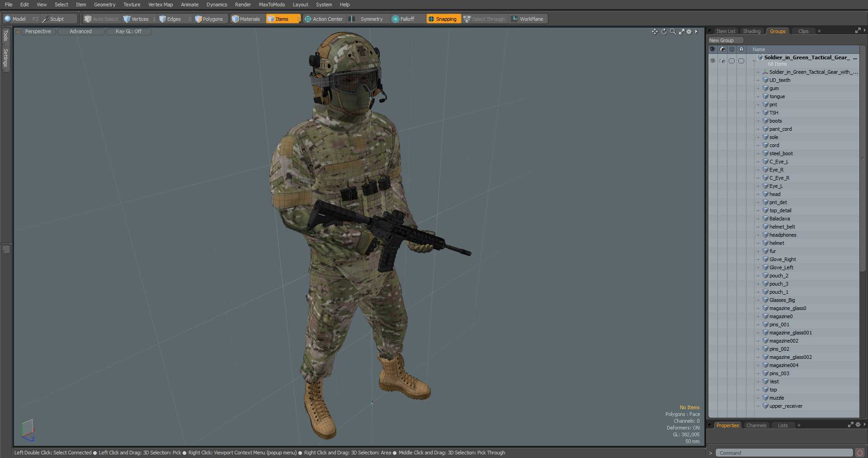The width and height of the screenshot is (868, 458).
Task: Open the Ray GL: Off dropdown
Action: click(x=128, y=32)
